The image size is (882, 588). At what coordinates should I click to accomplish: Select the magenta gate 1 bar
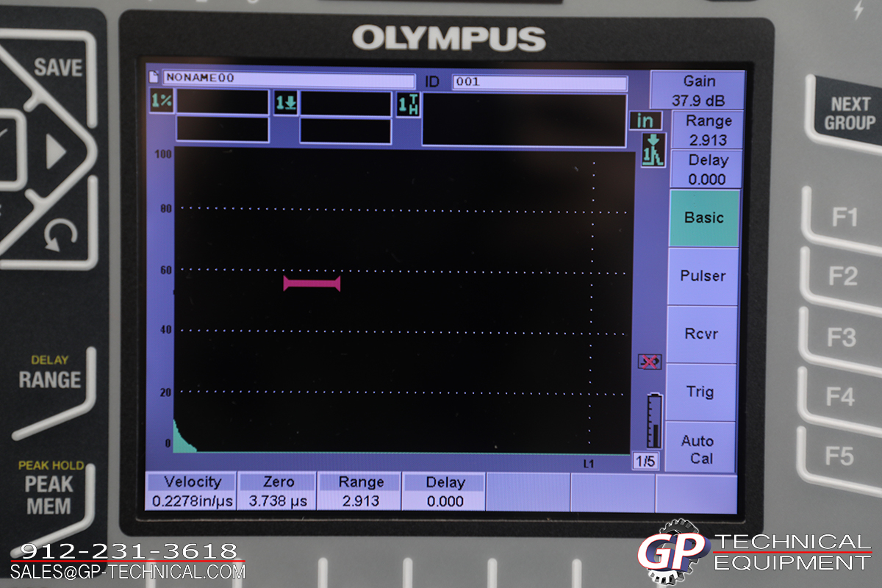pos(312,283)
